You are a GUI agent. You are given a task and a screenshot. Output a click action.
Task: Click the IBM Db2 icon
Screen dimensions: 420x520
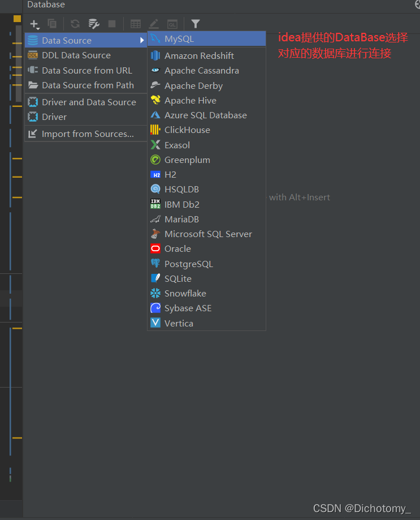click(155, 204)
